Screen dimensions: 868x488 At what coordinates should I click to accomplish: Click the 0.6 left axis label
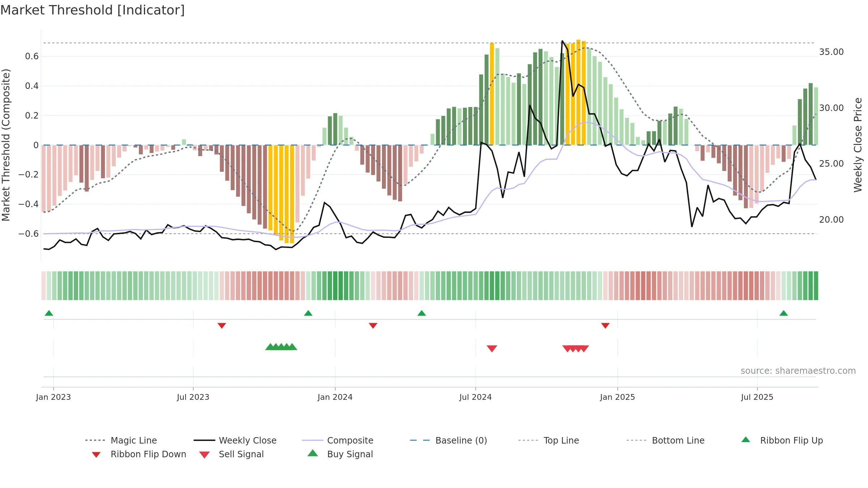tap(32, 56)
